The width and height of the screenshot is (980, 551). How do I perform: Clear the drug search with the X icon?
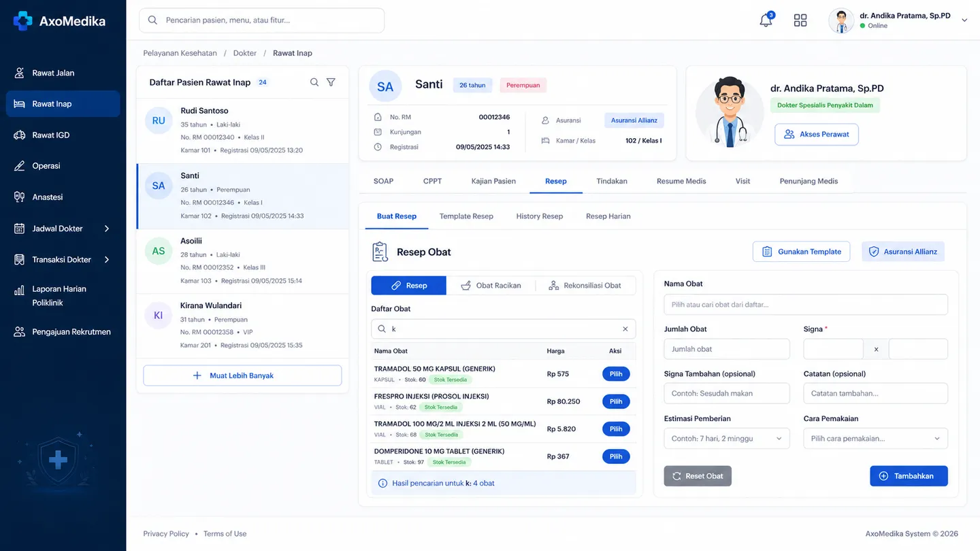(x=625, y=329)
